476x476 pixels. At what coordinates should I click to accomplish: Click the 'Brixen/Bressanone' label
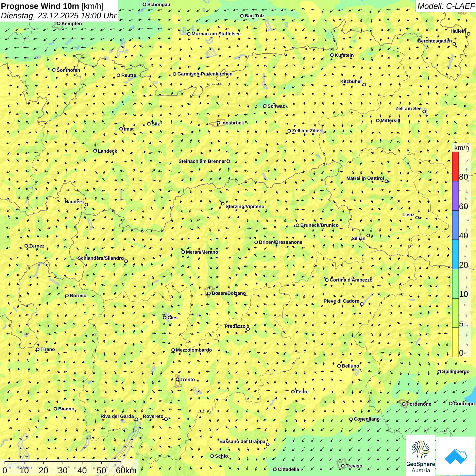[x=280, y=242]
